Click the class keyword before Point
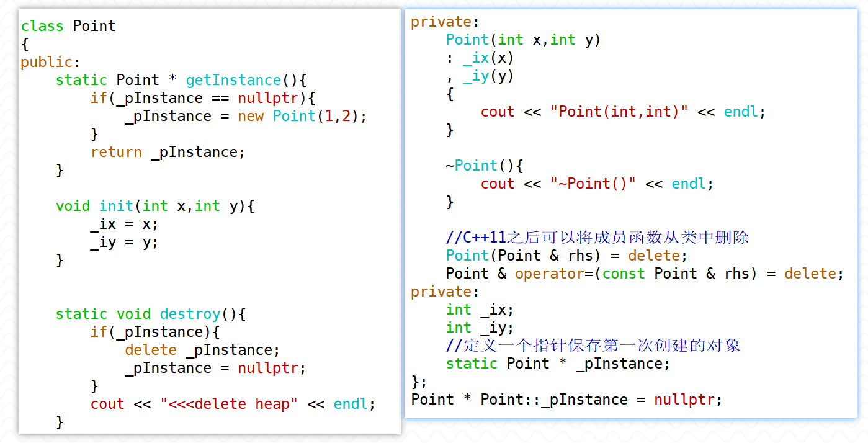This screenshot has height=443, width=868. click(42, 26)
